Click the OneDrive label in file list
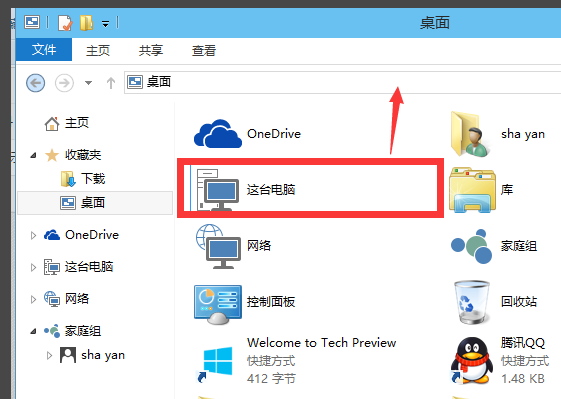This screenshot has height=399, width=561. (x=274, y=134)
